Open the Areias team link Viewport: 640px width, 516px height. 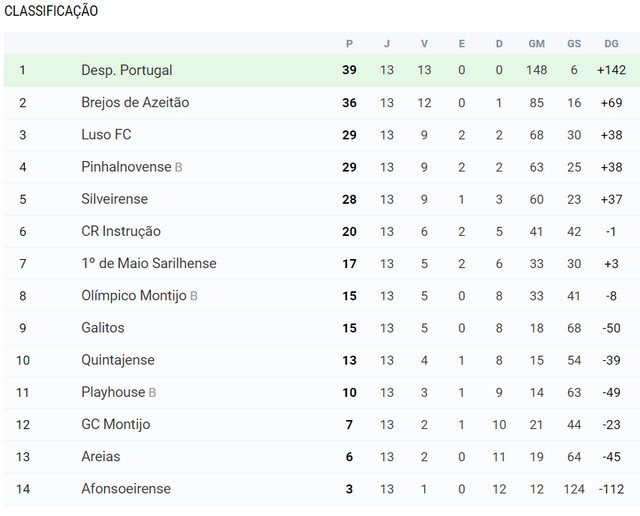(101, 456)
